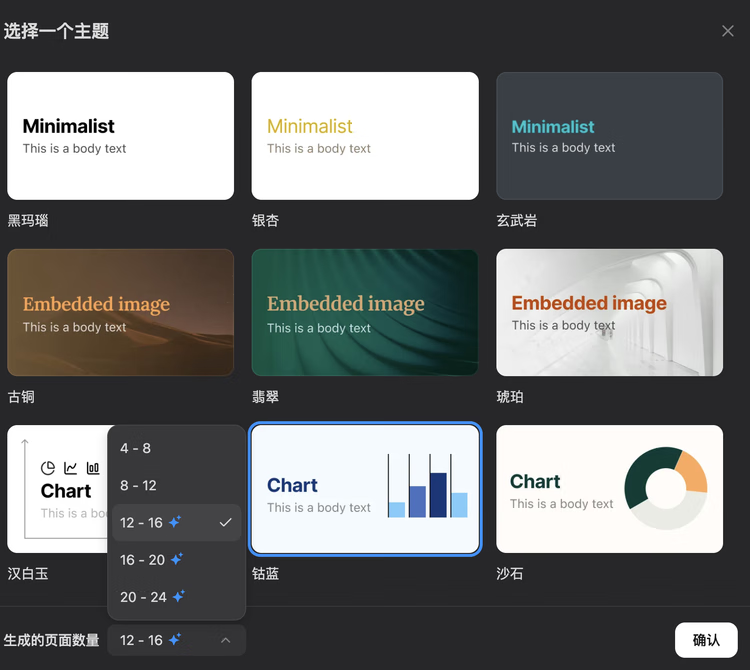Select the 银杏 theme thumbnail
Viewport: 750px width, 670px height.
click(365, 136)
